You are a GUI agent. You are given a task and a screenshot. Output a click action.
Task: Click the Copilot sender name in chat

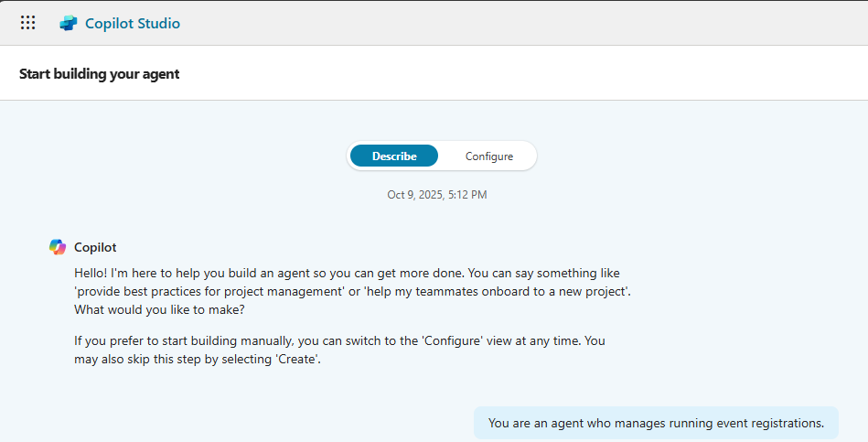(95, 247)
